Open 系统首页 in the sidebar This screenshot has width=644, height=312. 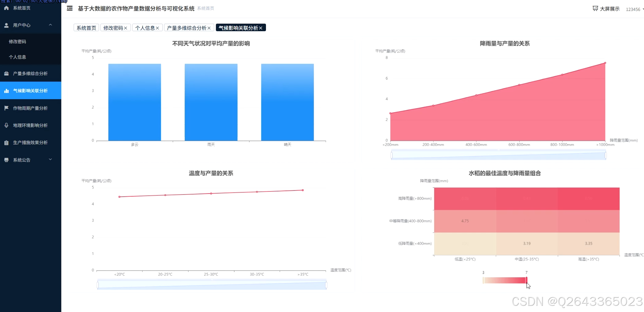click(x=31, y=8)
